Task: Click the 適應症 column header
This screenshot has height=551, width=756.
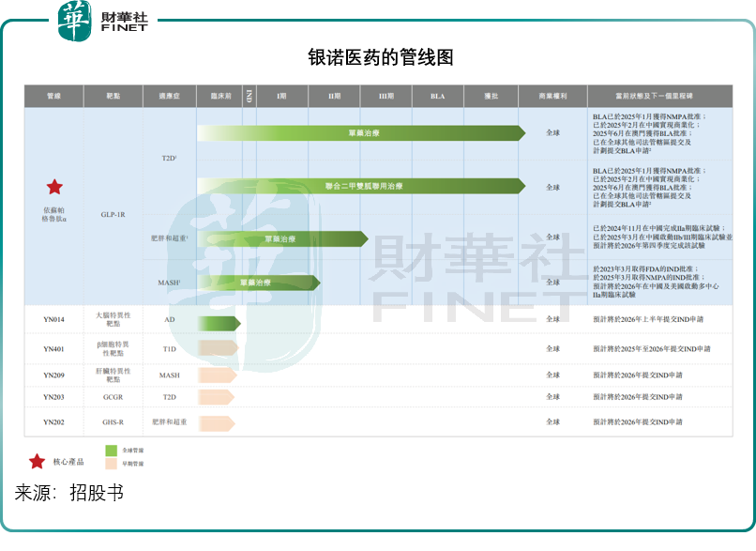Action: (x=170, y=96)
